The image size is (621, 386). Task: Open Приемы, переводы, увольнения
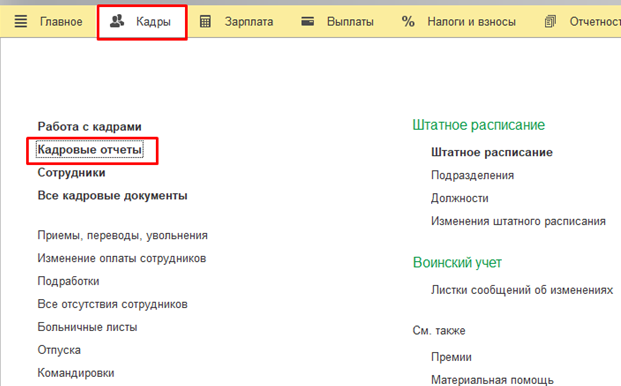122,235
